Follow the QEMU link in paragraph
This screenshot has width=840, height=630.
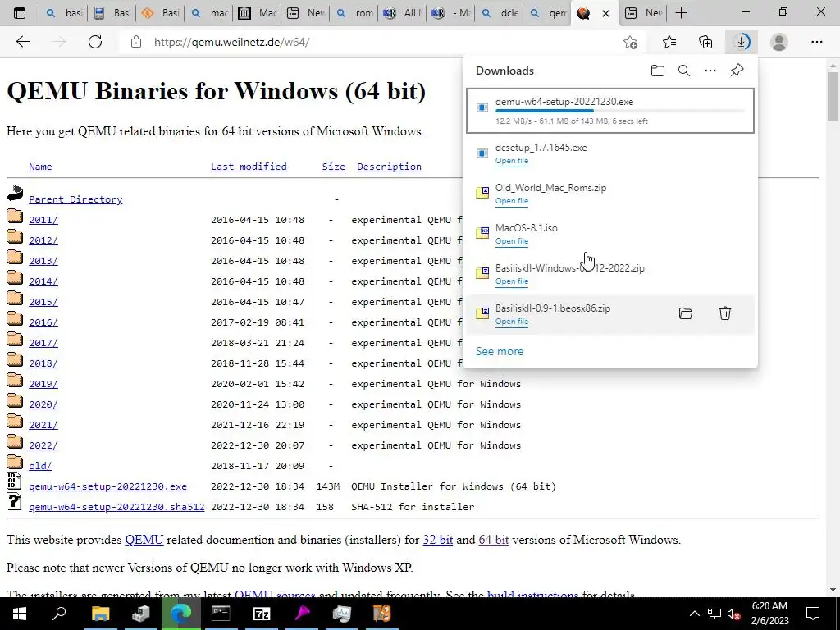(144, 540)
